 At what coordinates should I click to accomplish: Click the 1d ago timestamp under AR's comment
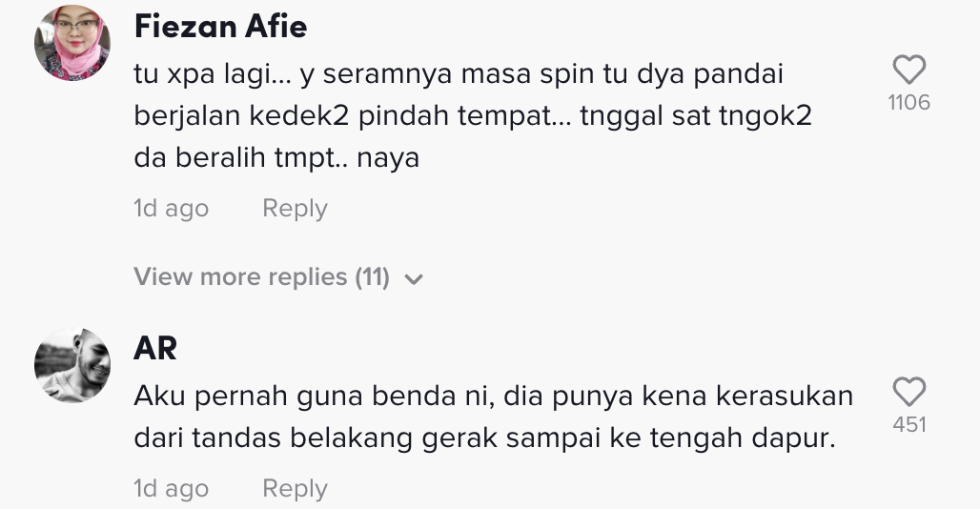(171, 489)
